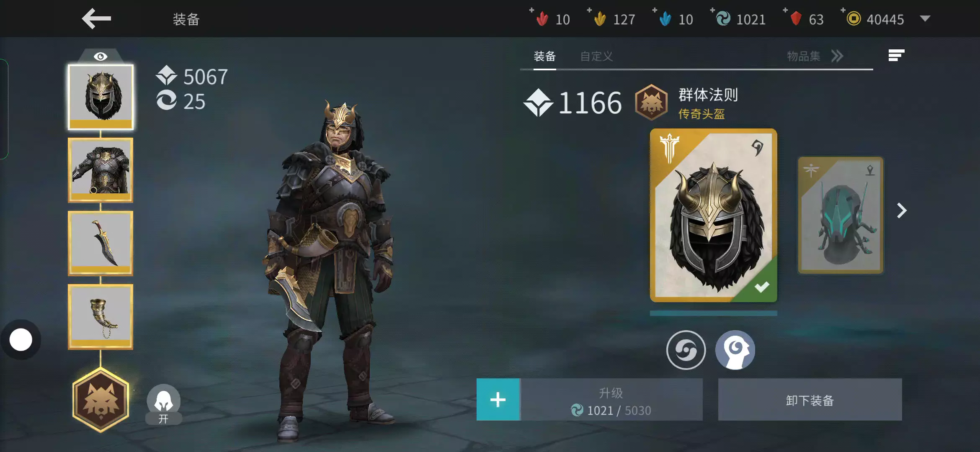Select the body armor equipment slot

click(101, 170)
